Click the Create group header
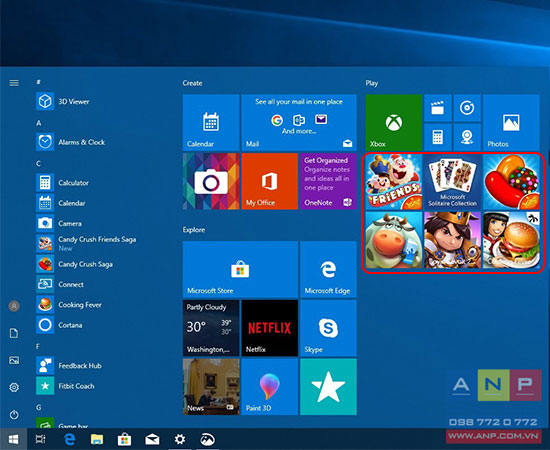 click(x=192, y=83)
